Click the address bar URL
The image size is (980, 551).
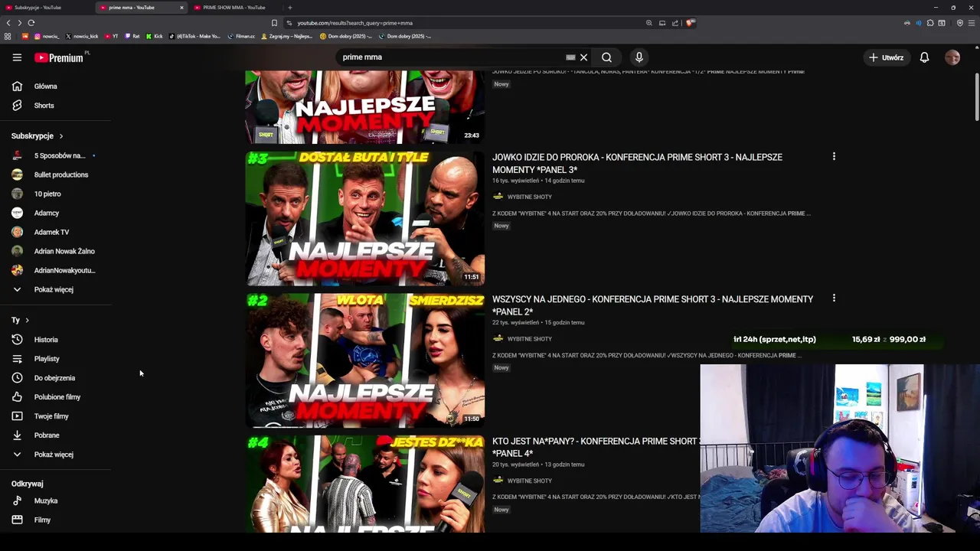pos(354,23)
